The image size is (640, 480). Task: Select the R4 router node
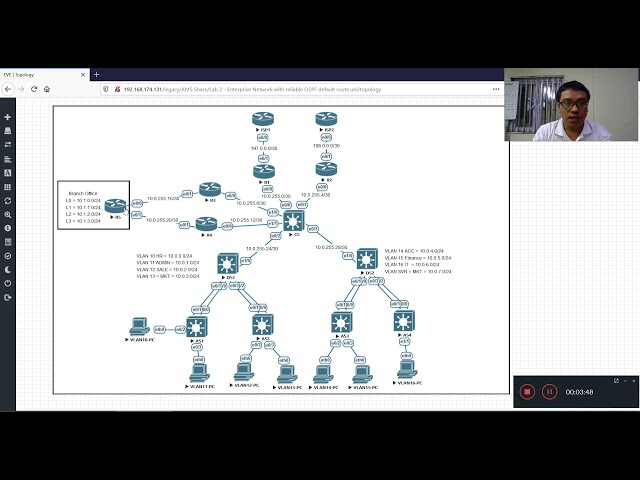[x=206, y=224]
